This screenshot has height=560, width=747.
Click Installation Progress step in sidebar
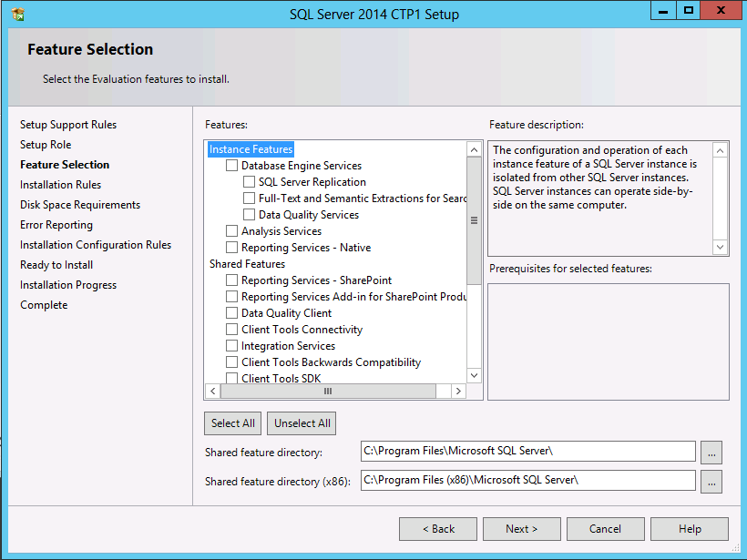(68, 285)
